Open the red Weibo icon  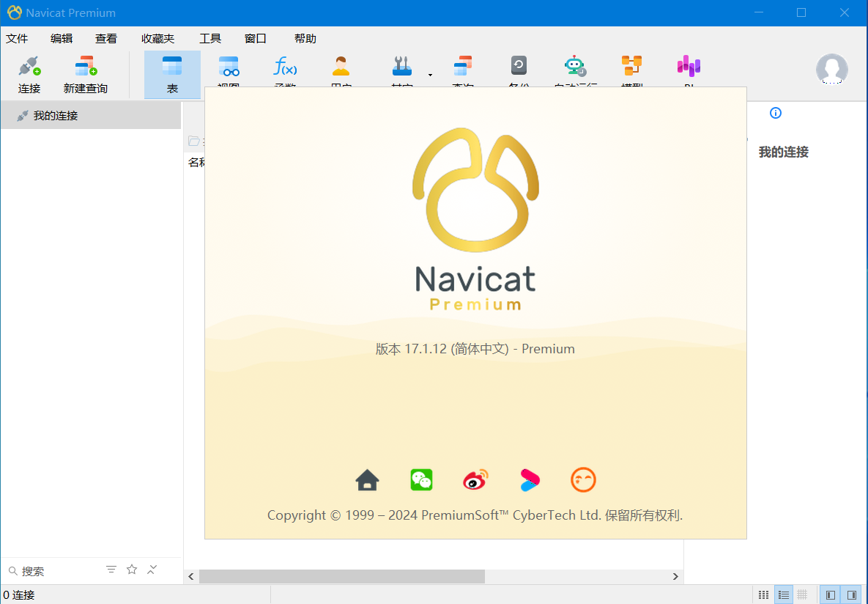click(x=475, y=480)
